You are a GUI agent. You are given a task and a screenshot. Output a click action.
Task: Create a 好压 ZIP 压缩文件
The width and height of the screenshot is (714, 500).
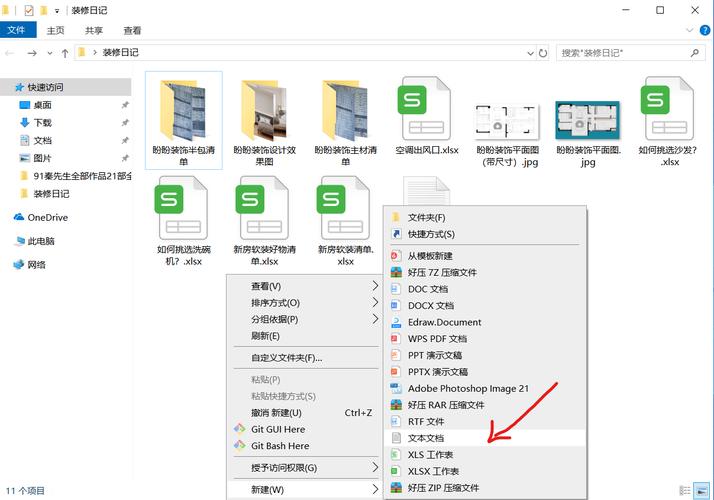(485, 488)
